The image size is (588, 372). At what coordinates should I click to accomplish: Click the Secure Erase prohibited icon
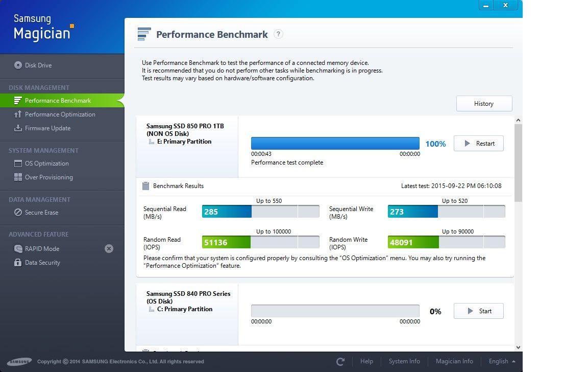click(x=18, y=213)
